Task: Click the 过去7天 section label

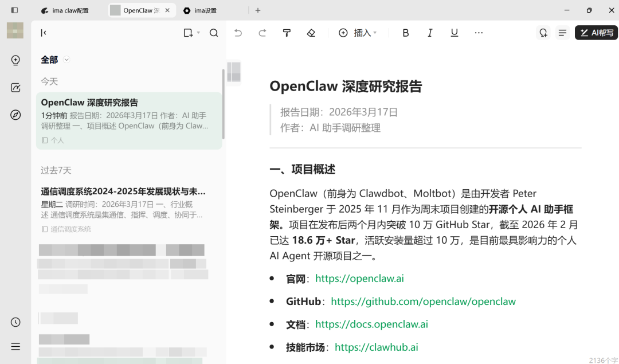Action: [x=56, y=171]
